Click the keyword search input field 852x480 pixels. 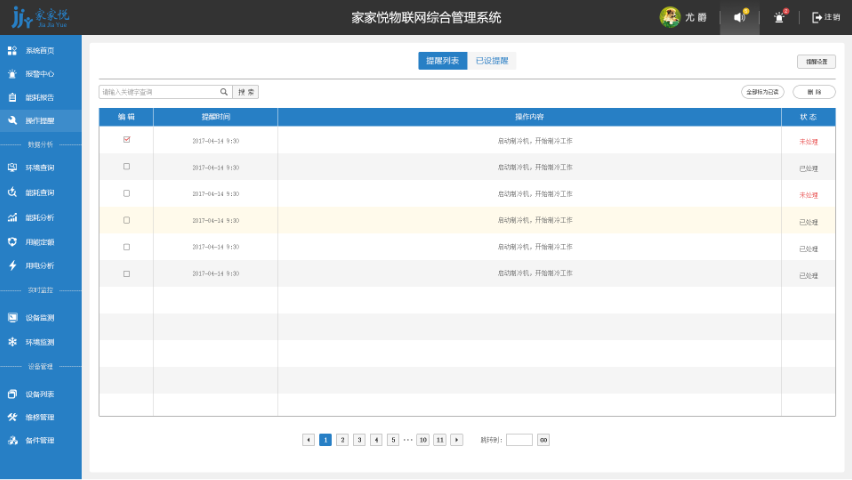pyautogui.click(x=158, y=92)
